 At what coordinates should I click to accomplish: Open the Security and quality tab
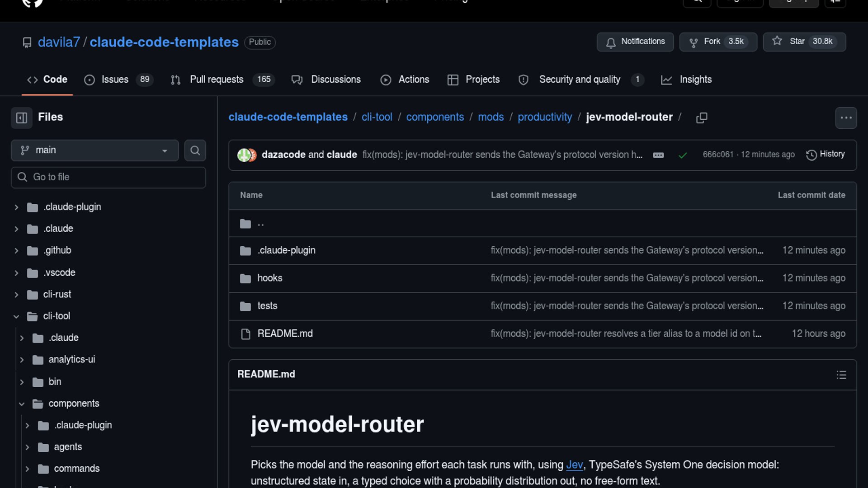pyautogui.click(x=581, y=80)
